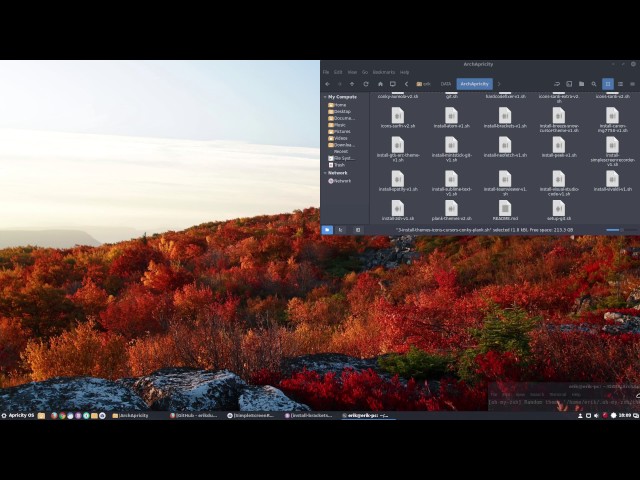Show the places sidebar from the status bar
640x480 pixels.
[x=327, y=230]
